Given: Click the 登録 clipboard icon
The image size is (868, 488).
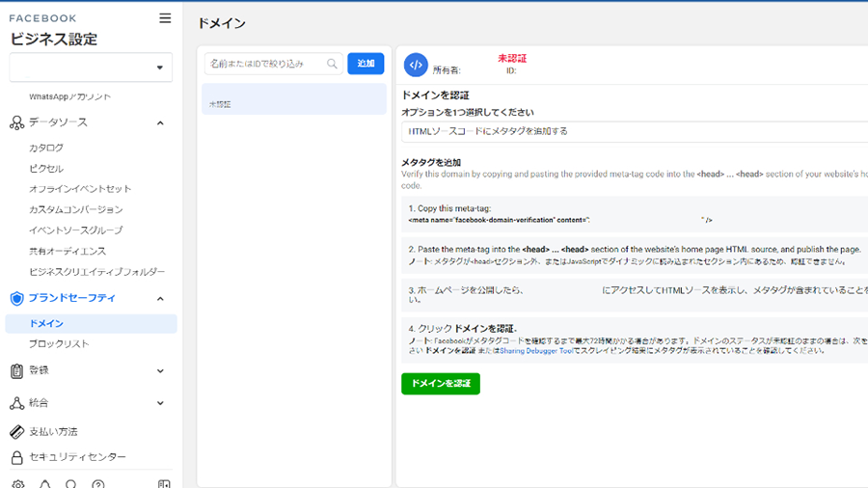Looking at the screenshot, I should click(16, 370).
